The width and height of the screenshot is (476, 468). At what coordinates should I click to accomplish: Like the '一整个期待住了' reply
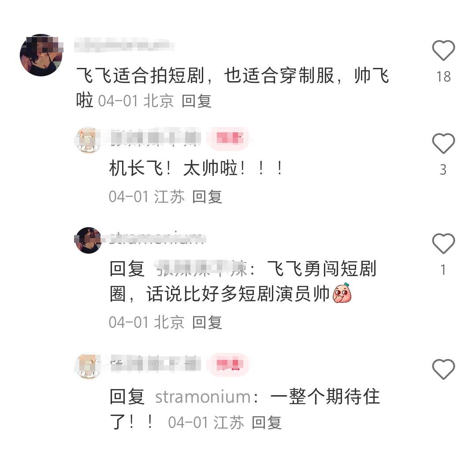click(443, 369)
